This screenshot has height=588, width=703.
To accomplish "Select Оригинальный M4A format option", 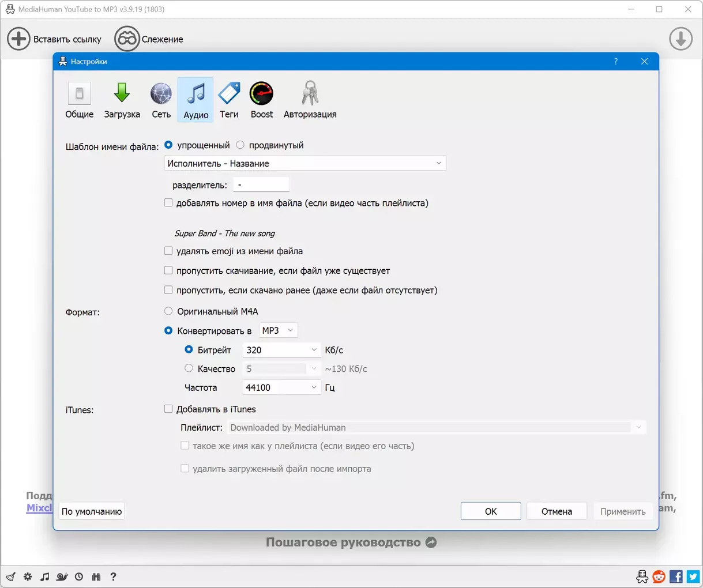I will pos(168,311).
